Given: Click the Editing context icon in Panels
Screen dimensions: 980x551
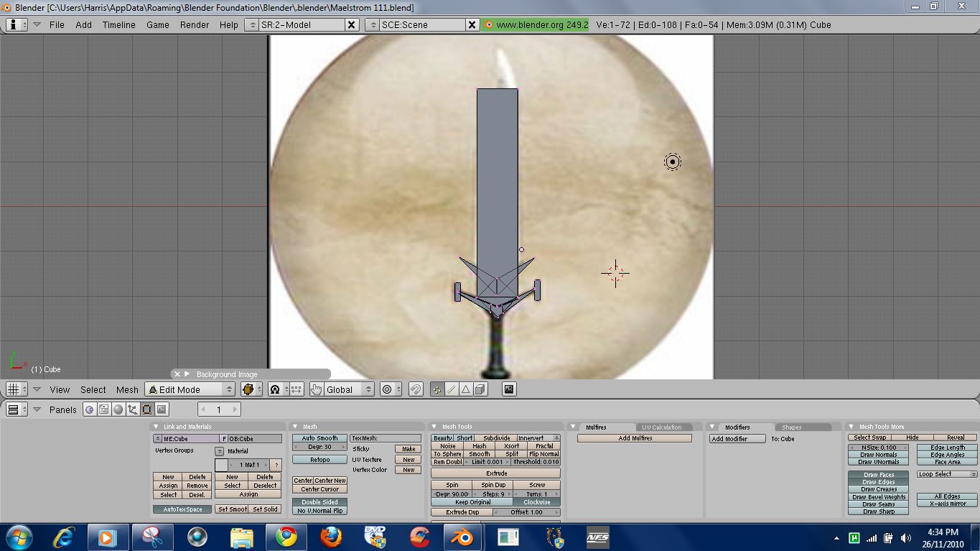Looking at the screenshot, I should pyautogui.click(x=146, y=409).
